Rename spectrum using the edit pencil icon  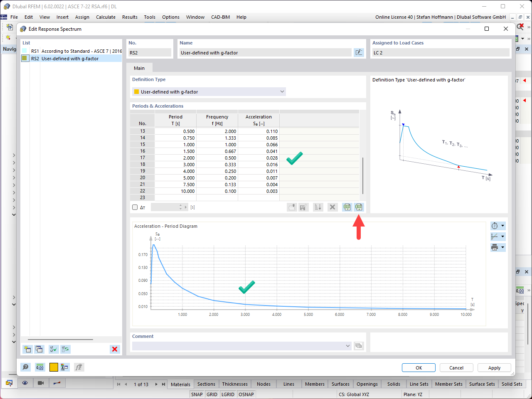pos(358,52)
